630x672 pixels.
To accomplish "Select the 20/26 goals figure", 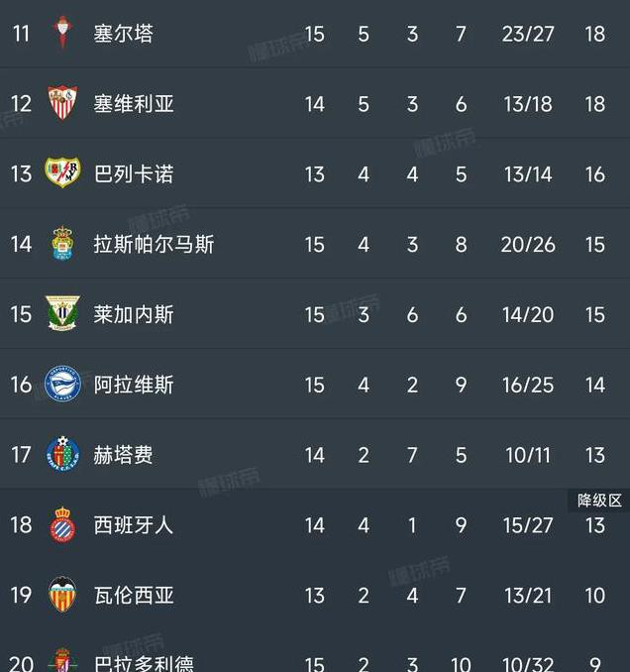I will (528, 245).
